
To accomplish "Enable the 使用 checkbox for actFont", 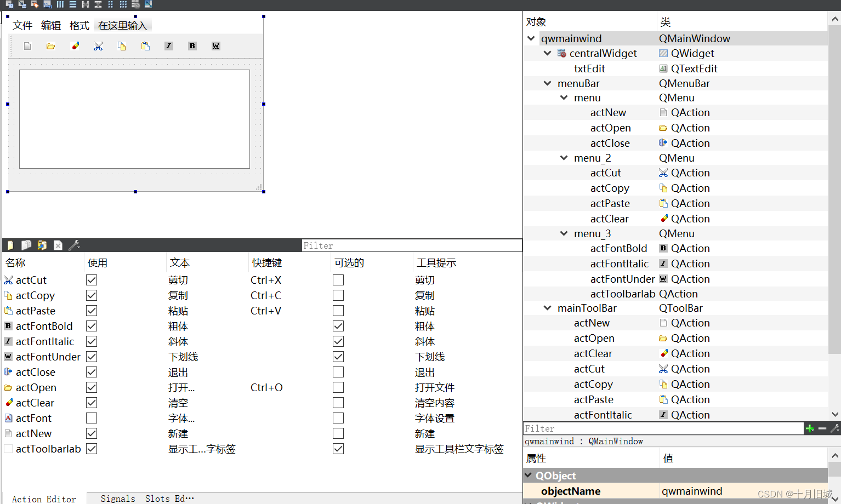I will coord(91,417).
